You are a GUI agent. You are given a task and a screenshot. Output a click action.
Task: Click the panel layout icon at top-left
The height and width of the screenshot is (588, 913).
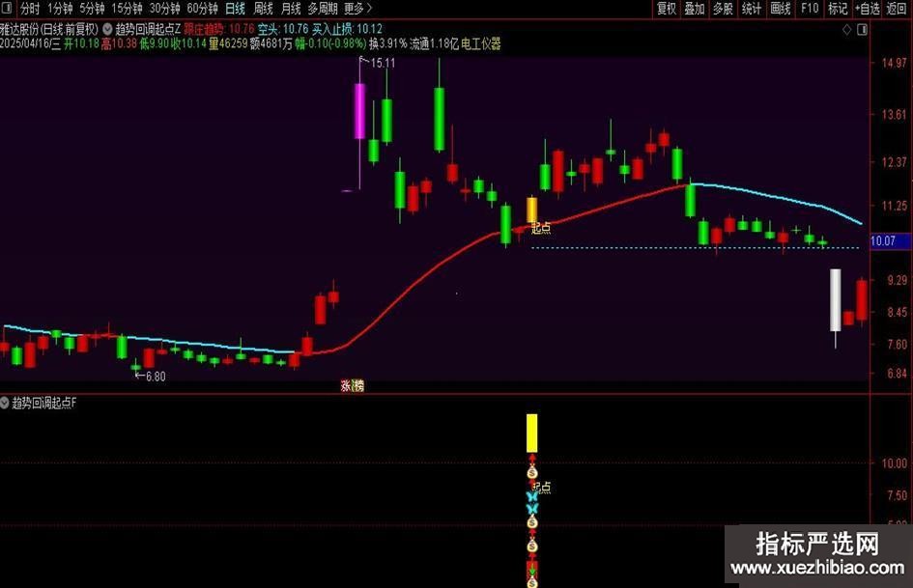pyautogui.click(x=7, y=8)
